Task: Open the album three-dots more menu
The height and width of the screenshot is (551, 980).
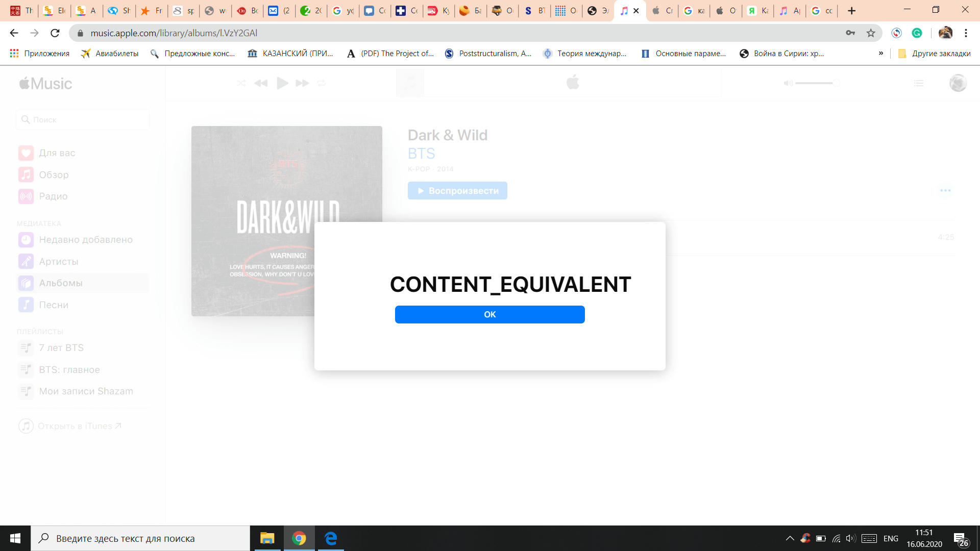Action: (945, 190)
